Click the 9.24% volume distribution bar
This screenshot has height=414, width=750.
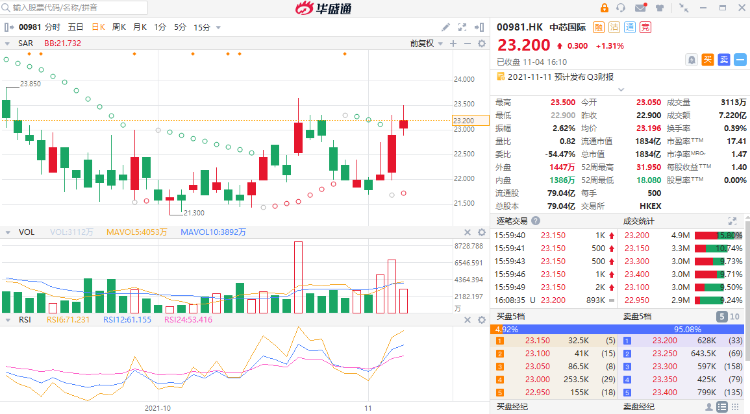click(718, 300)
